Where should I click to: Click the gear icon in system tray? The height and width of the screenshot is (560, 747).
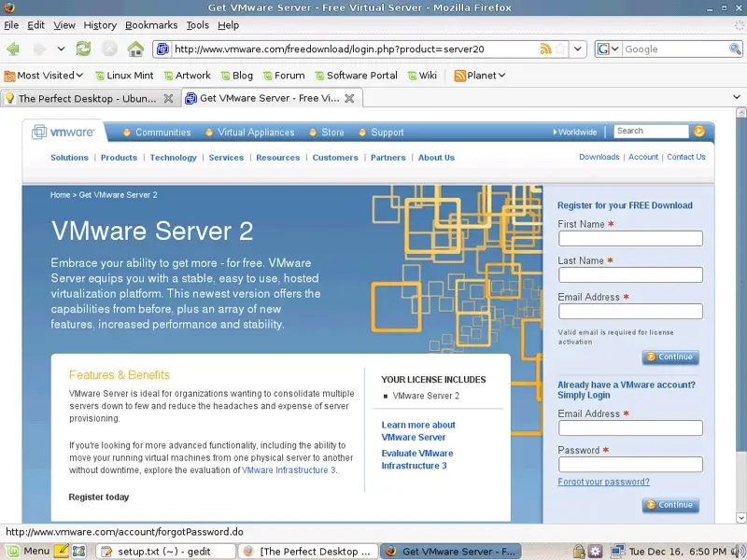point(595,552)
